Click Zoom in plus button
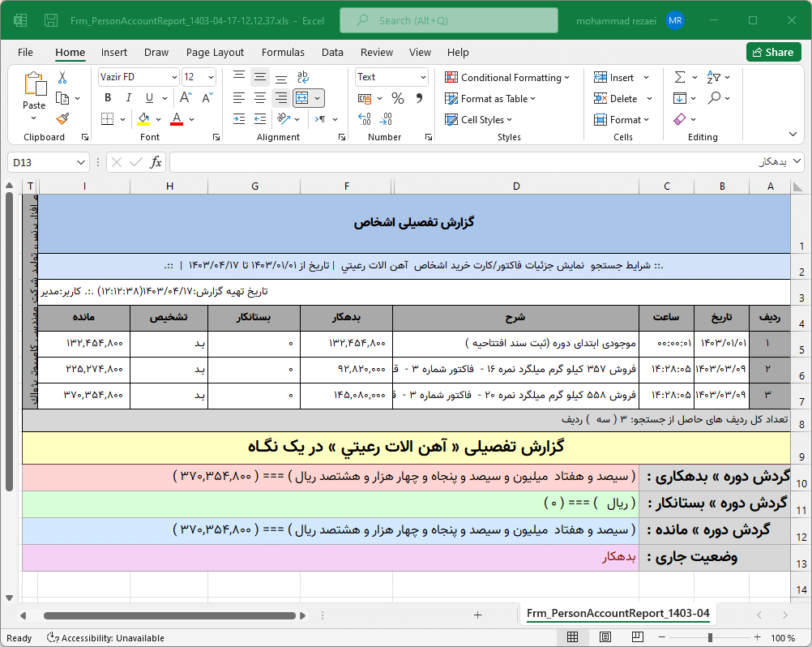 757,637
